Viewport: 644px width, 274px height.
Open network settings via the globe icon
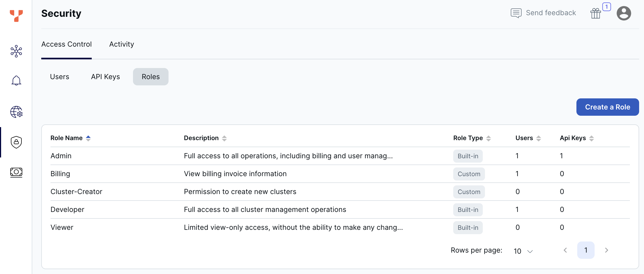16,112
